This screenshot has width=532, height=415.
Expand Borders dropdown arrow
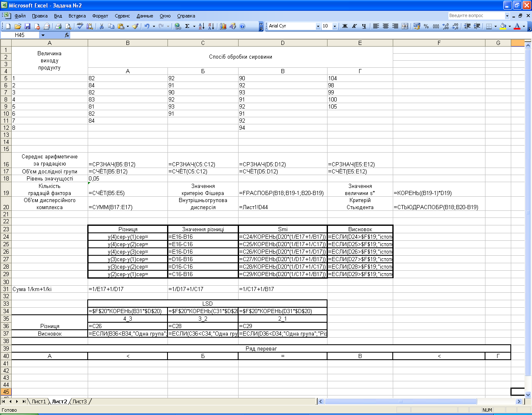tap(495, 26)
